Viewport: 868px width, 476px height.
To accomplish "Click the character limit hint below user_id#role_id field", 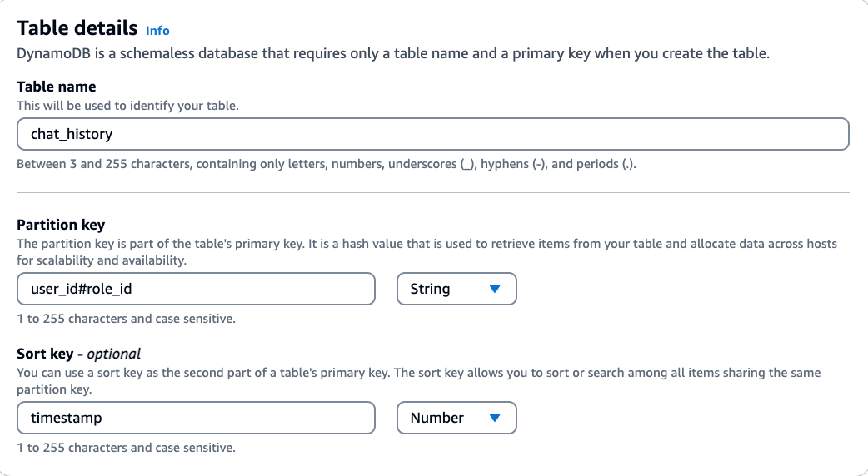I will click(126, 319).
